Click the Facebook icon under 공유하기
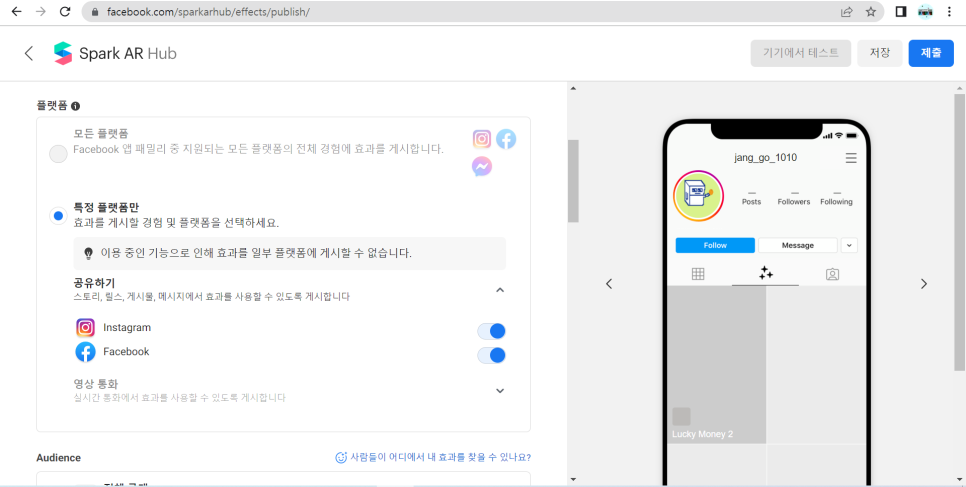Image resolution: width=966 pixels, height=487 pixels. click(86, 352)
